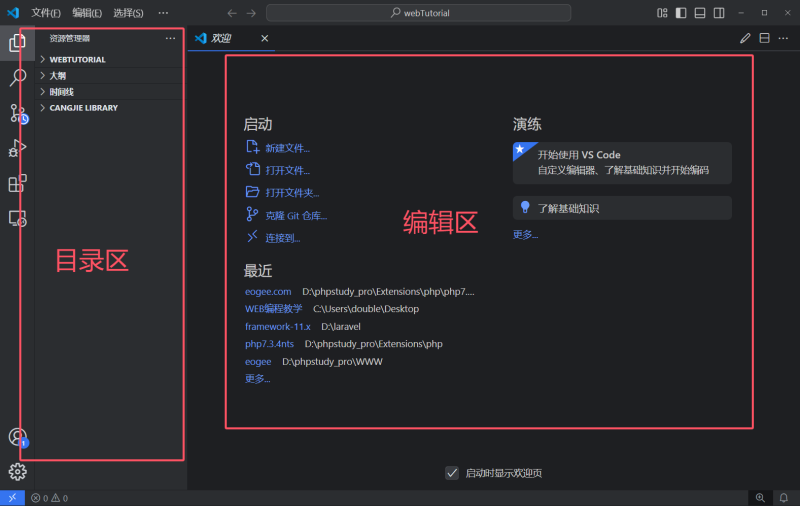This screenshot has height=506, width=800.
Task: Click the webTutorial command center search box
Action: point(418,13)
